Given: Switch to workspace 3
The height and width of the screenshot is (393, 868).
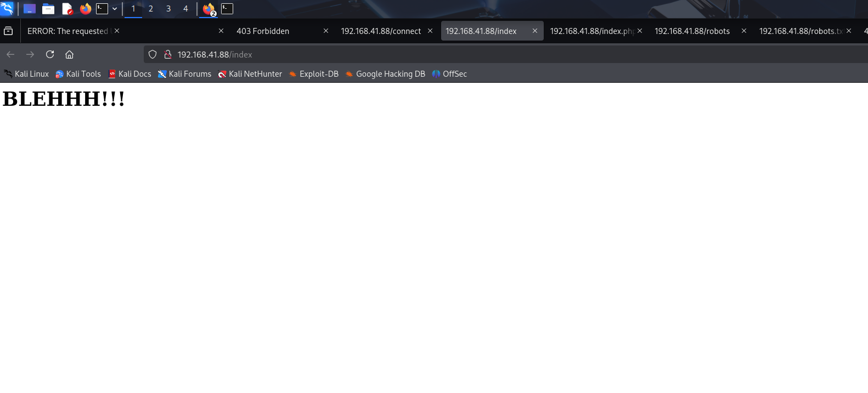Looking at the screenshot, I should coord(168,9).
